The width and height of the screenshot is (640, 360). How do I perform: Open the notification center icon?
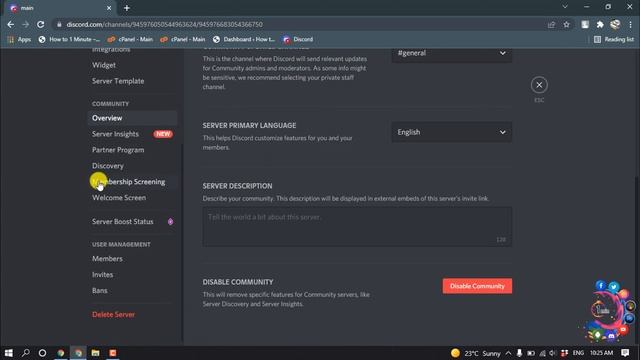(x=625, y=353)
